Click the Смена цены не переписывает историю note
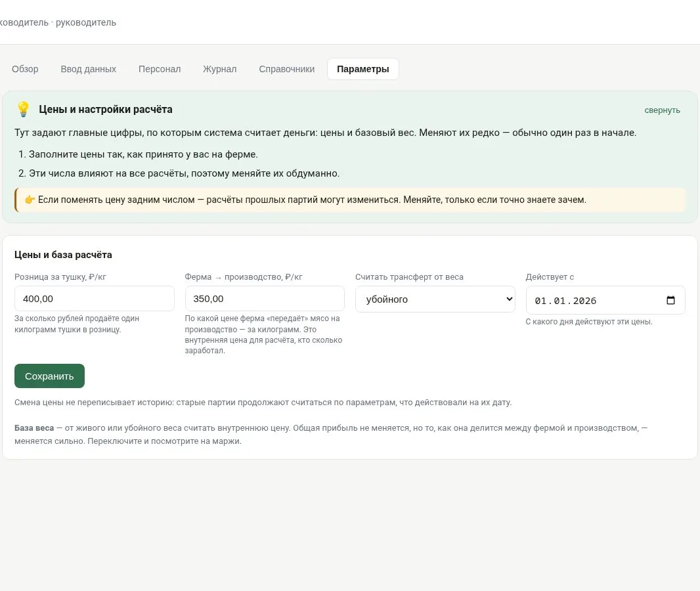The height and width of the screenshot is (591, 700). [263, 402]
